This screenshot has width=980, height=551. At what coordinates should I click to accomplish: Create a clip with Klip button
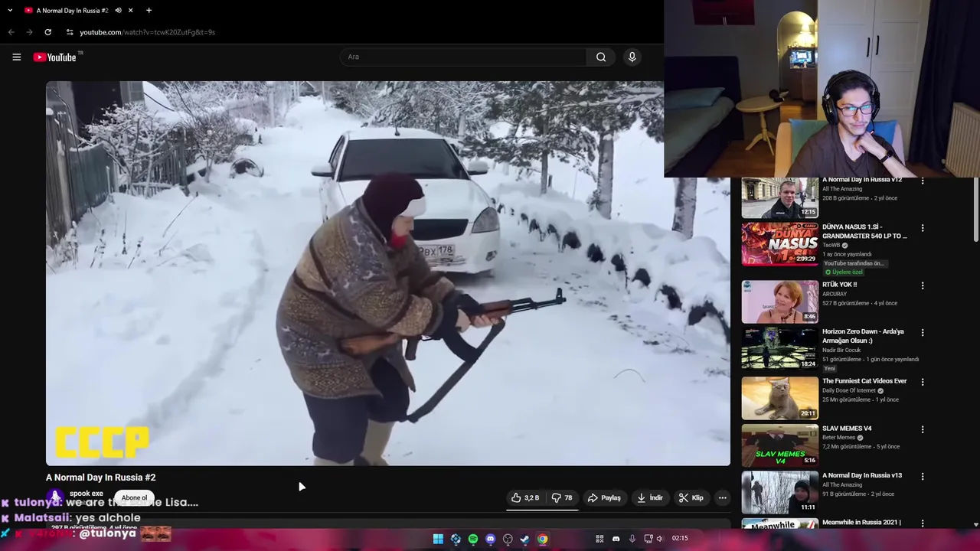(x=691, y=497)
